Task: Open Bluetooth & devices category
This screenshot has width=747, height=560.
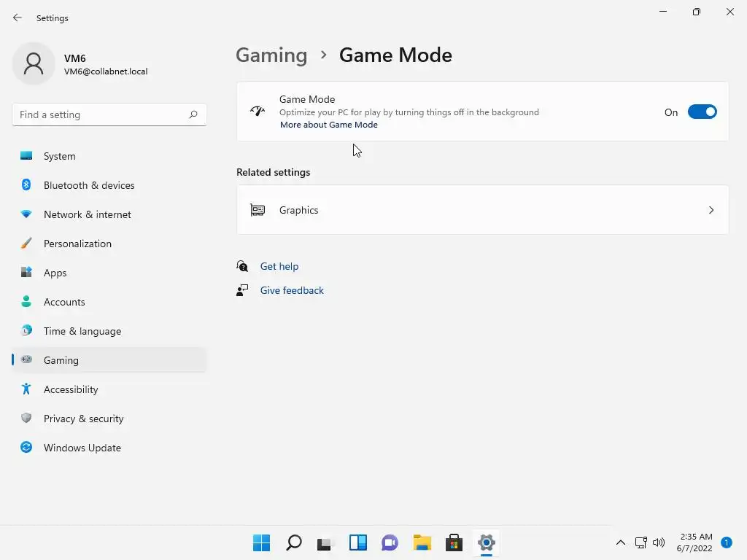Action: pyautogui.click(x=109, y=184)
